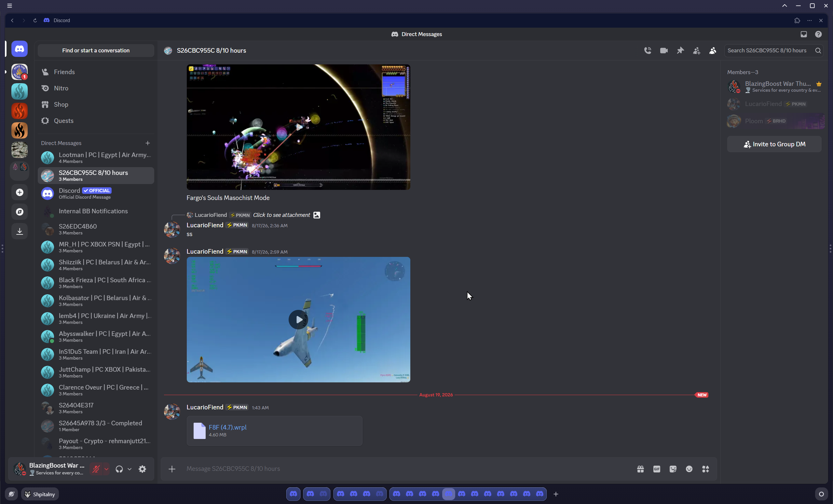Toggle the member list panel
Image resolution: width=833 pixels, height=504 pixels.
[713, 50]
